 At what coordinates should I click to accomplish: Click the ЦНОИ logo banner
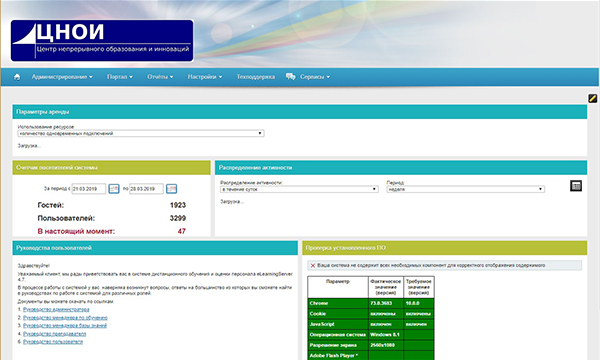pyautogui.click(x=102, y=41)
